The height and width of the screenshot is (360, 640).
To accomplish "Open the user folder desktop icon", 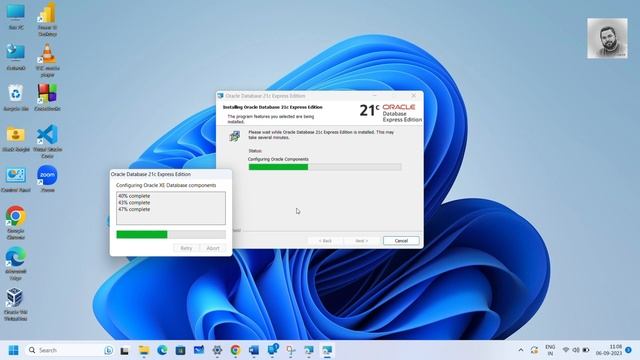I will [16, 139].
